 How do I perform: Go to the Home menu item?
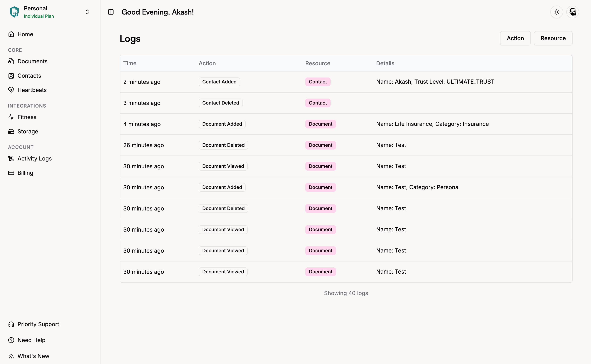tap(25, 34)
